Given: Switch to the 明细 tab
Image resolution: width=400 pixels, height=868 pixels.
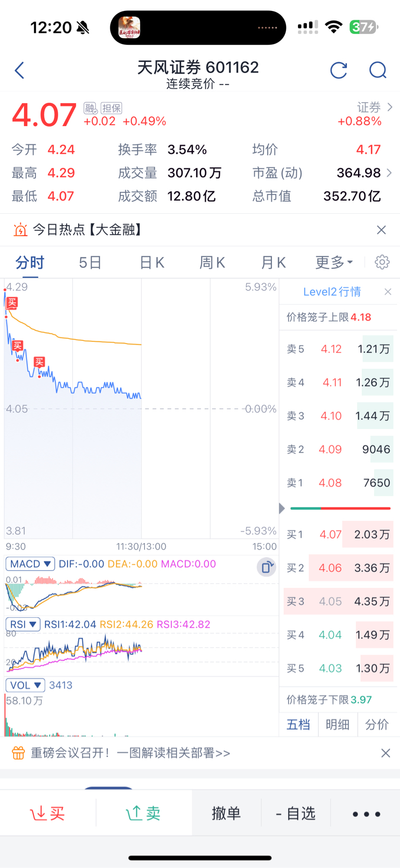Looking at the screenshot, I should (x=337, y=724).
